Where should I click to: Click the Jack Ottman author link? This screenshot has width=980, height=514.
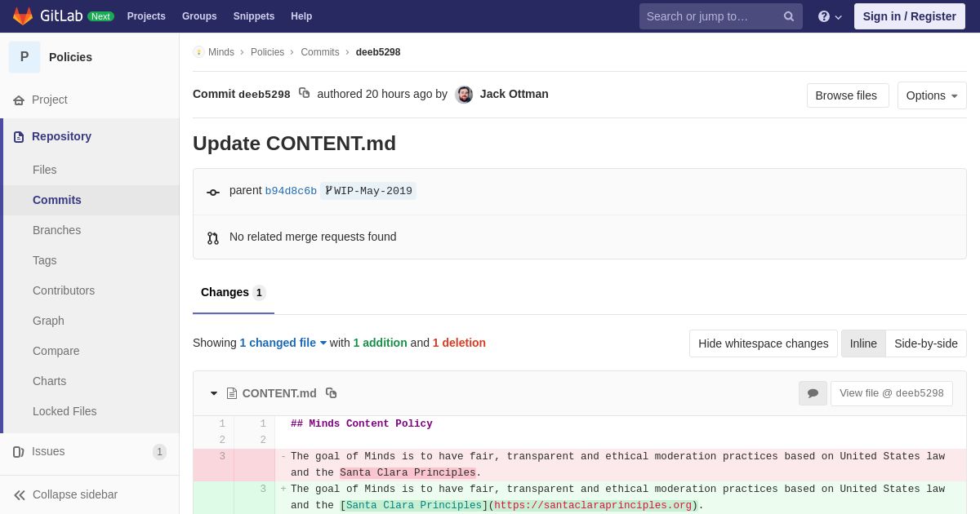[x=514, y=94]
